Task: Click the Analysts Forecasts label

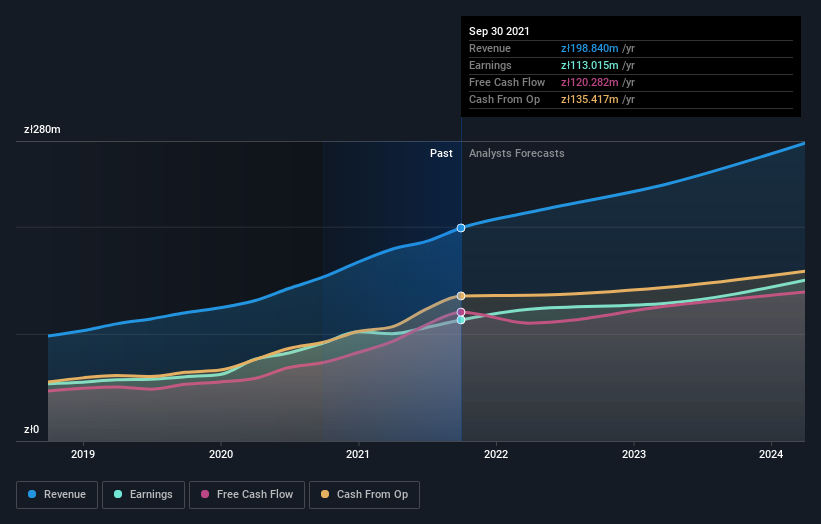Action: (x=517, y=153)
